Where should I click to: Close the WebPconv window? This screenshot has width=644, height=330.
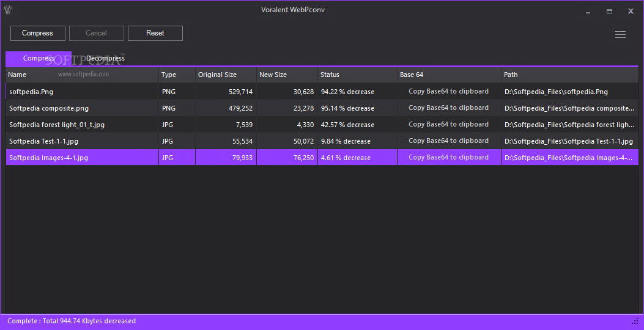point(631,12)
